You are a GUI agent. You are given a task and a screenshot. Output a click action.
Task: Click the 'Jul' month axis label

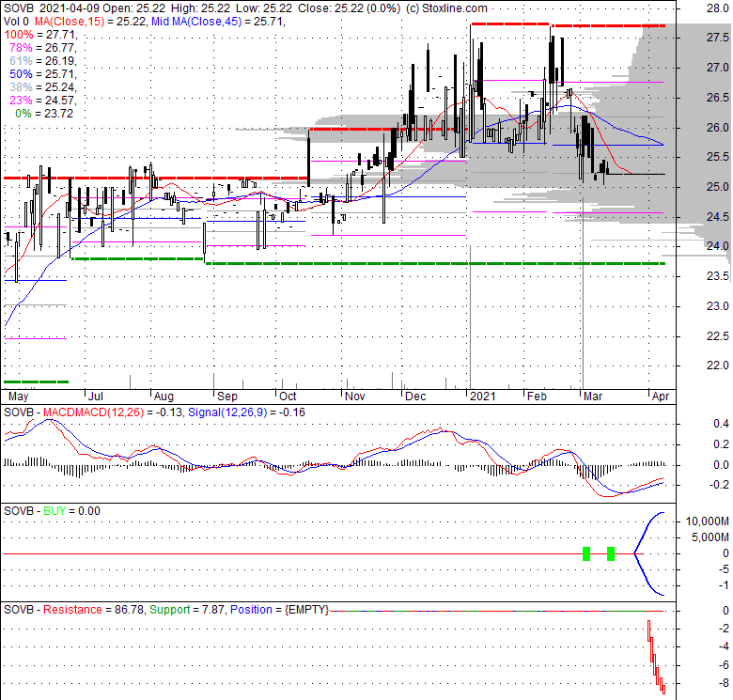click(x=95, y=397)
